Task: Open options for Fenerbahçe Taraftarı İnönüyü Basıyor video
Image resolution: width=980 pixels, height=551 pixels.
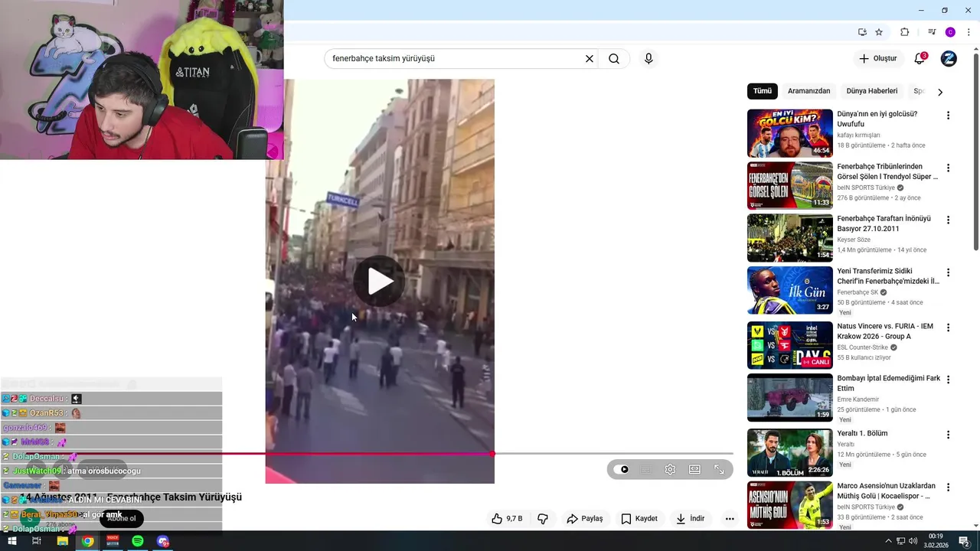Action: point(948,220)
